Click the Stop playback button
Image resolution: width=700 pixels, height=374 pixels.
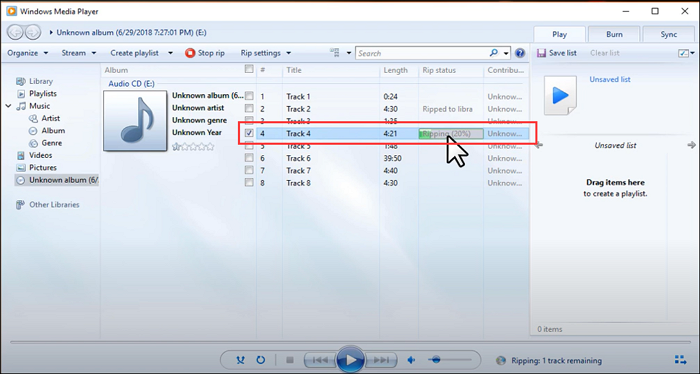pyautogui.click(x=290, y=360)
